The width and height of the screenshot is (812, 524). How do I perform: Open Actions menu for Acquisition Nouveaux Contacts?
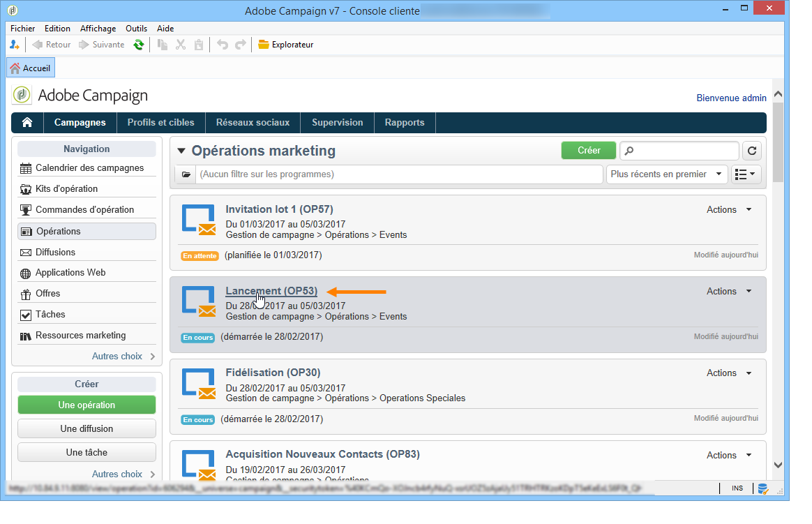729,455
